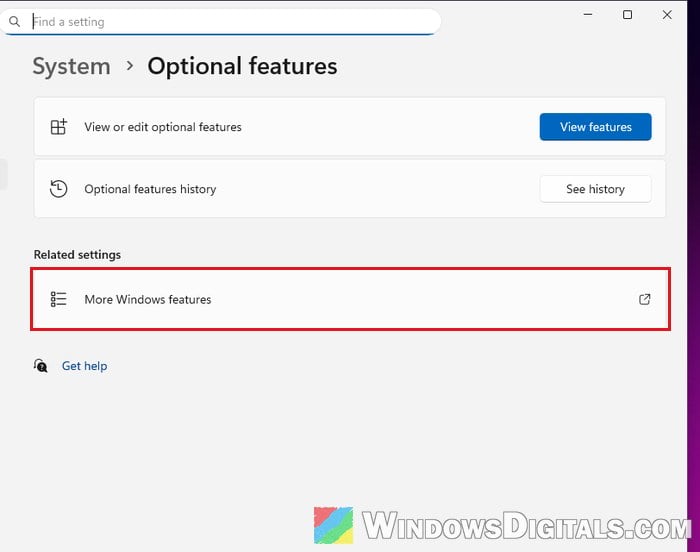The height and width of the screenshot is (552, 700).
Task: Click the See history button
Action: [595, 189]
